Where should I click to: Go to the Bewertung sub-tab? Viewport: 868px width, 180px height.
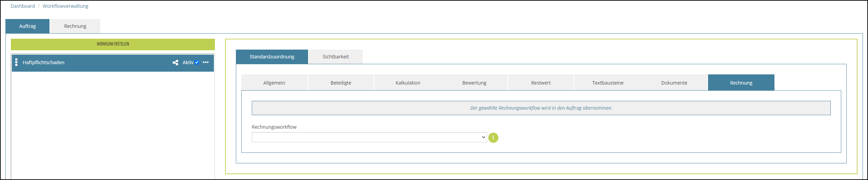coord(474,83)
